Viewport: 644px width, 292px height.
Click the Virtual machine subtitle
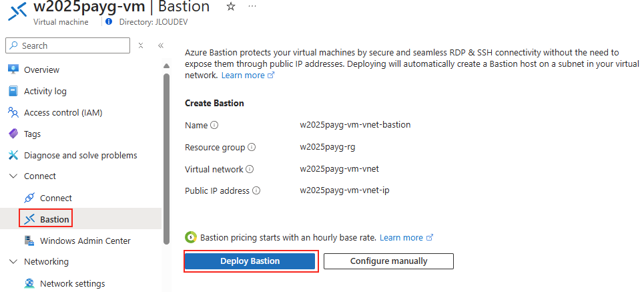[61, 22]
